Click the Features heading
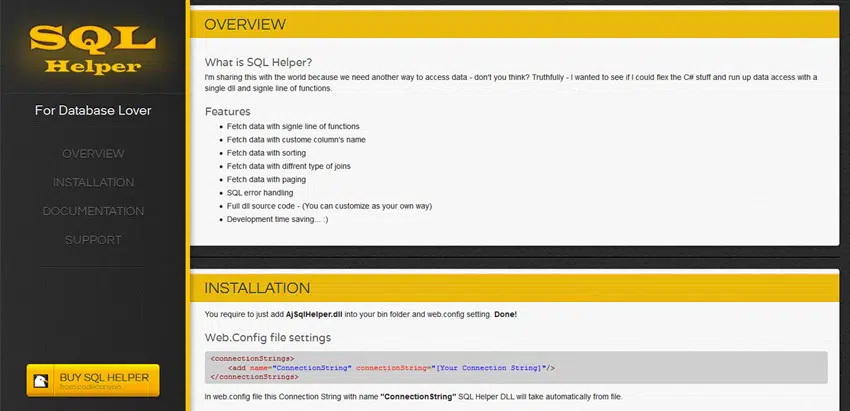The height and width of the screenshot is (411, 850). [227, 111]
